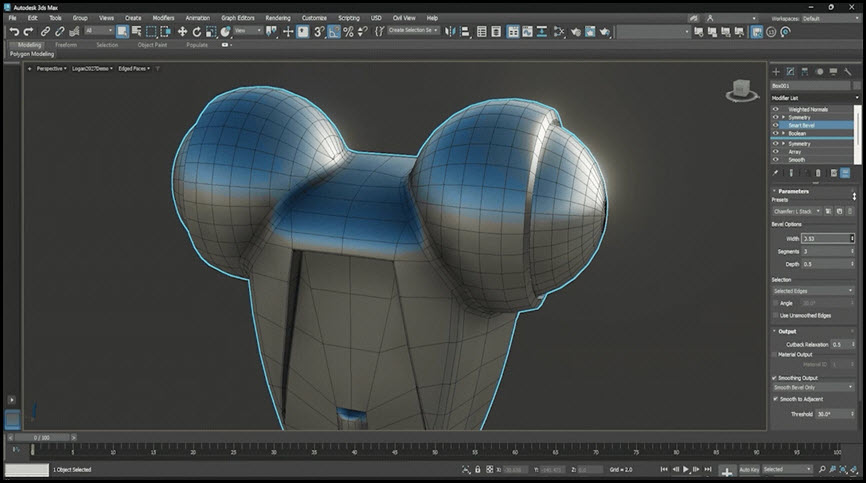
Task: Toggle the Angle Snap icon
Action: 334,31
